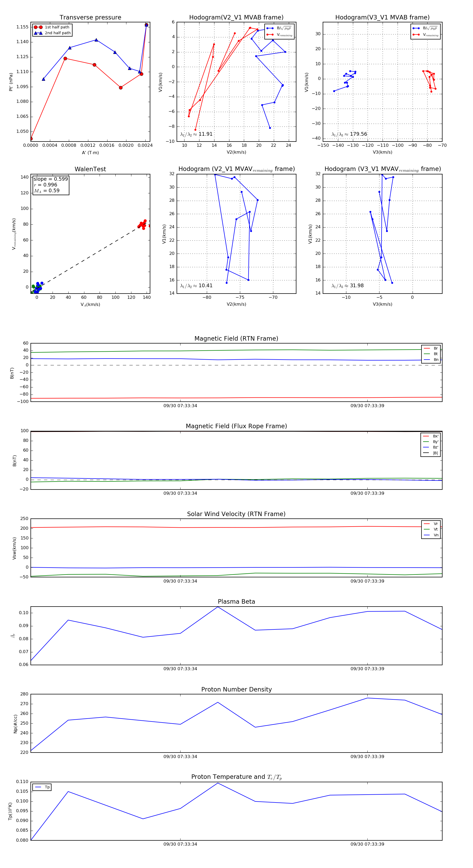The image size is (473, 868).
Task: Click the 'Hodogram(V3_V1 MVAB frame)' title
Action: pos(382,18)
